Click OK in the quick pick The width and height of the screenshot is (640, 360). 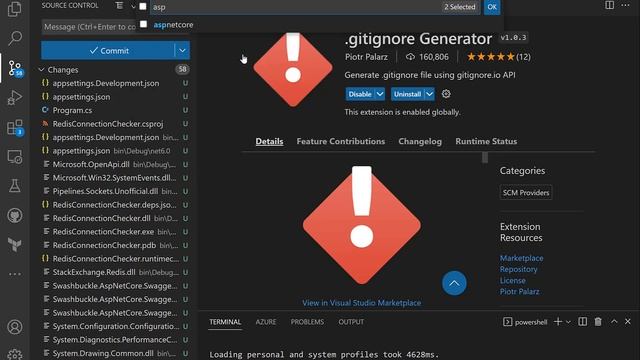(492, 7)
